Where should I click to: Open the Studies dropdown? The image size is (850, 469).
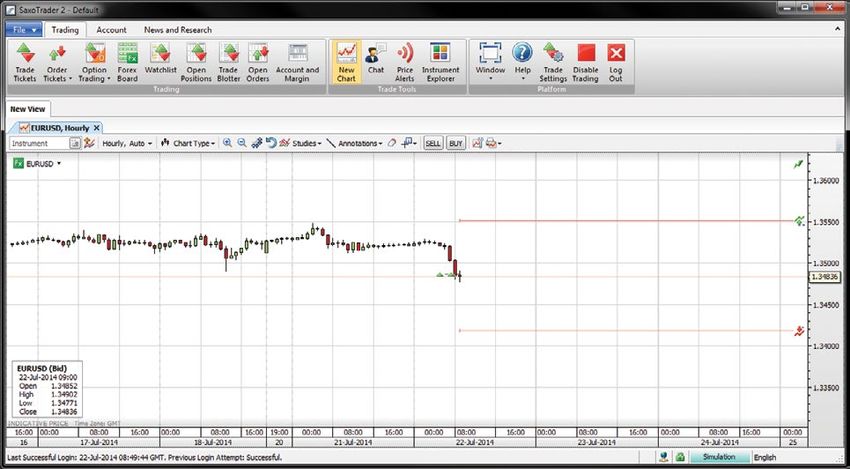(300, 143)
